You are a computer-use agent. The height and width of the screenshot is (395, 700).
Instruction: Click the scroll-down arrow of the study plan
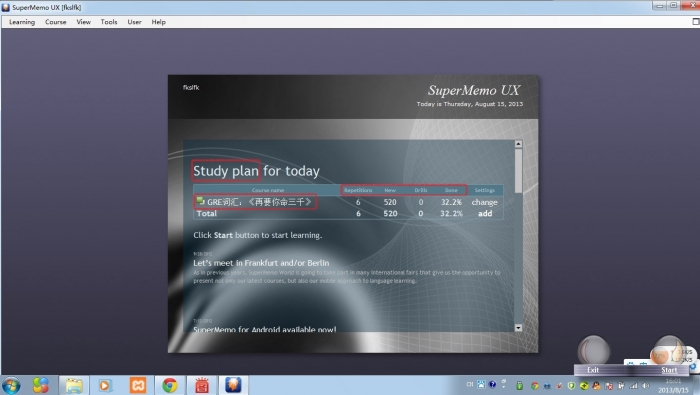point(518,328)
